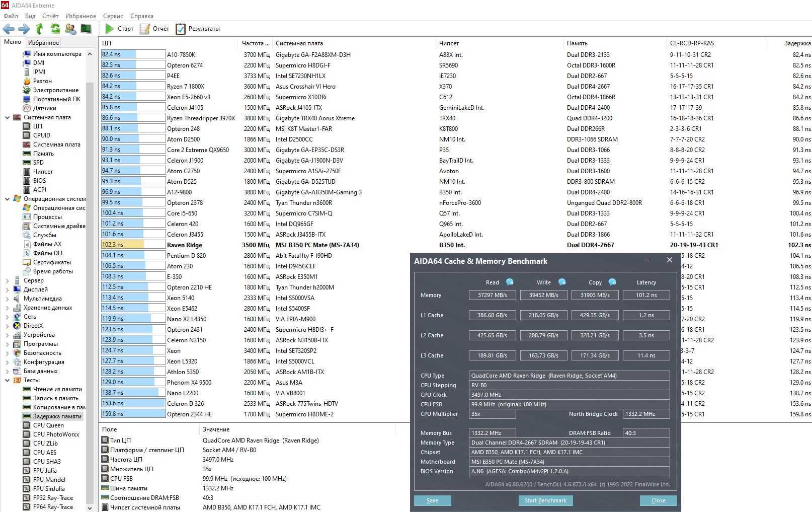812x512 pixels.
Task: Expand the Дисплей tree node
Action: (x=7, y=289)
